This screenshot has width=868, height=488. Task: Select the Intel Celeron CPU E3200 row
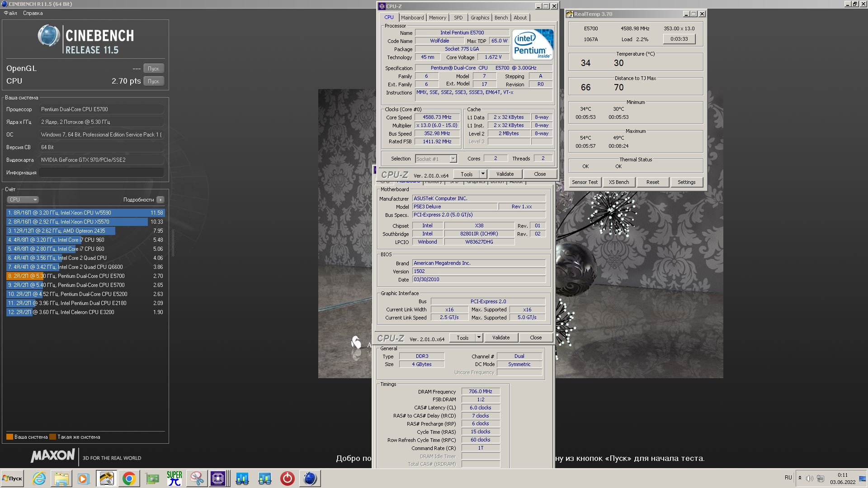pos(85,312)
